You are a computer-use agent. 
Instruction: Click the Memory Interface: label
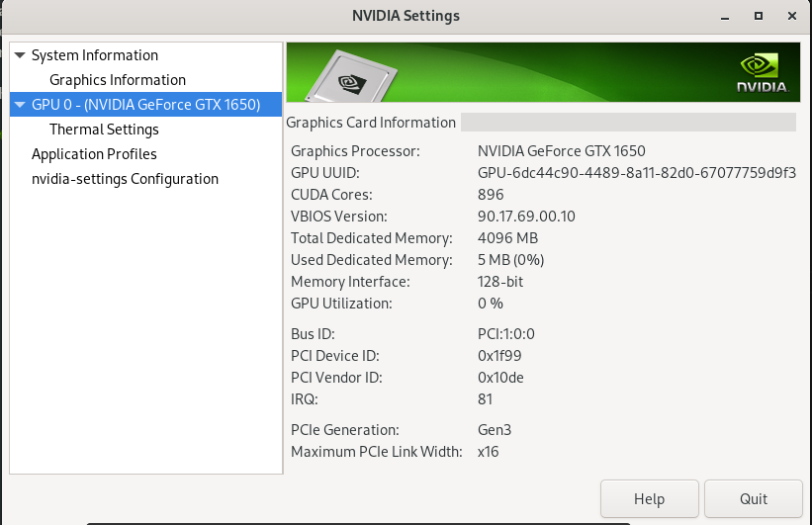tap(350, 282)
